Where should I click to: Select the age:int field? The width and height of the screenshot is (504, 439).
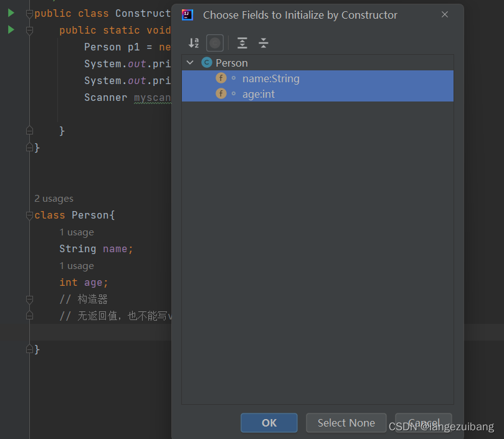[x=318, y=94]
